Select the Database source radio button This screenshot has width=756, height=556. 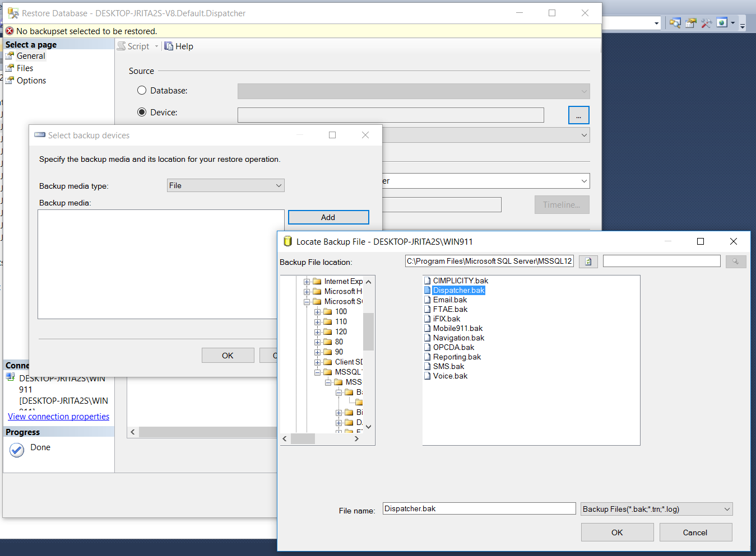point(142,91)
